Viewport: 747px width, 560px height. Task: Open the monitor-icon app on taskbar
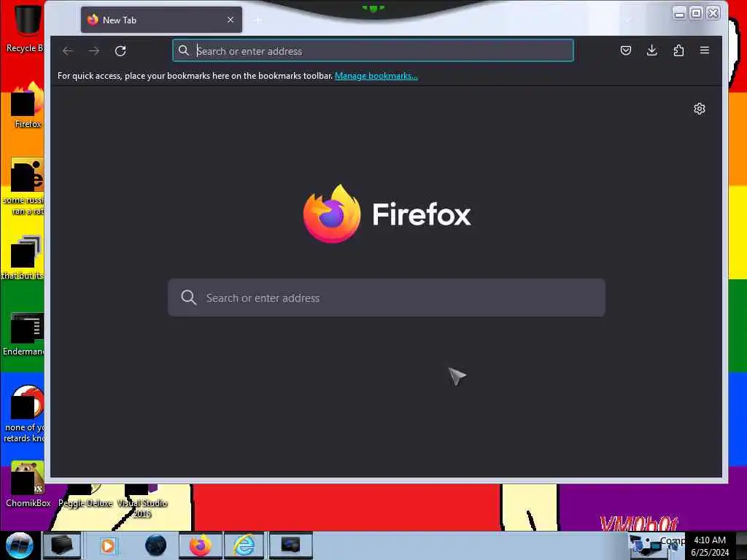[290, 545]
